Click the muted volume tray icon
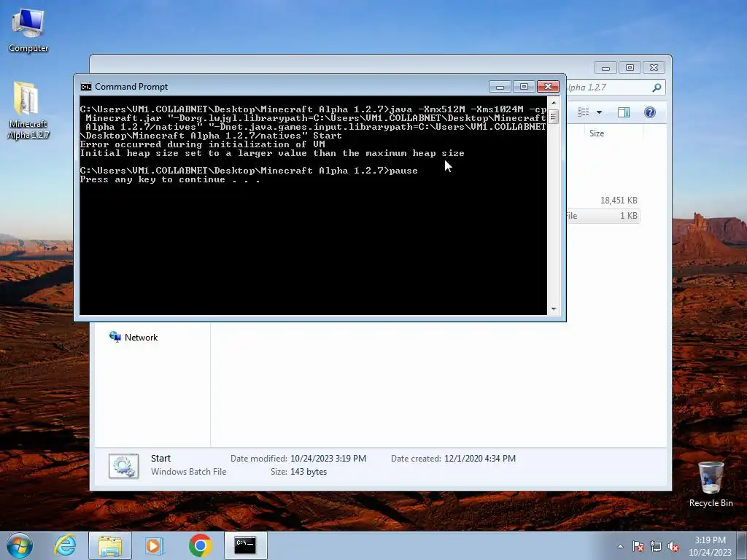747x560 pixels. click(x=673, y=546)
